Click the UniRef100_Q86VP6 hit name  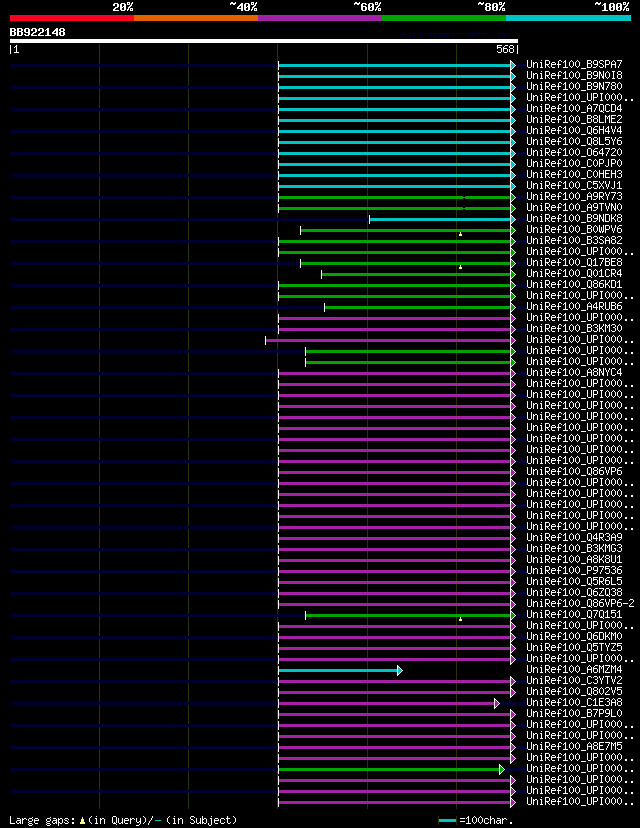tap(574, 472)
